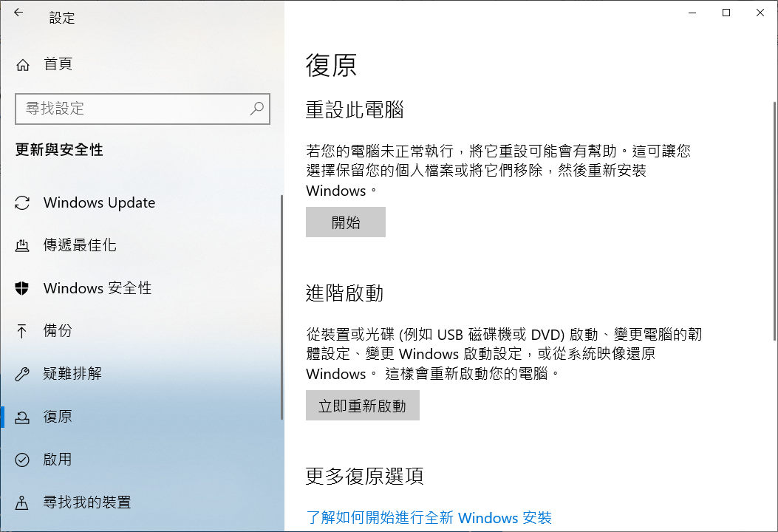Screen dimensions: 778x532
Task: Click the 傳遞最佳化 delivery icon
Action: pos(22,245)
